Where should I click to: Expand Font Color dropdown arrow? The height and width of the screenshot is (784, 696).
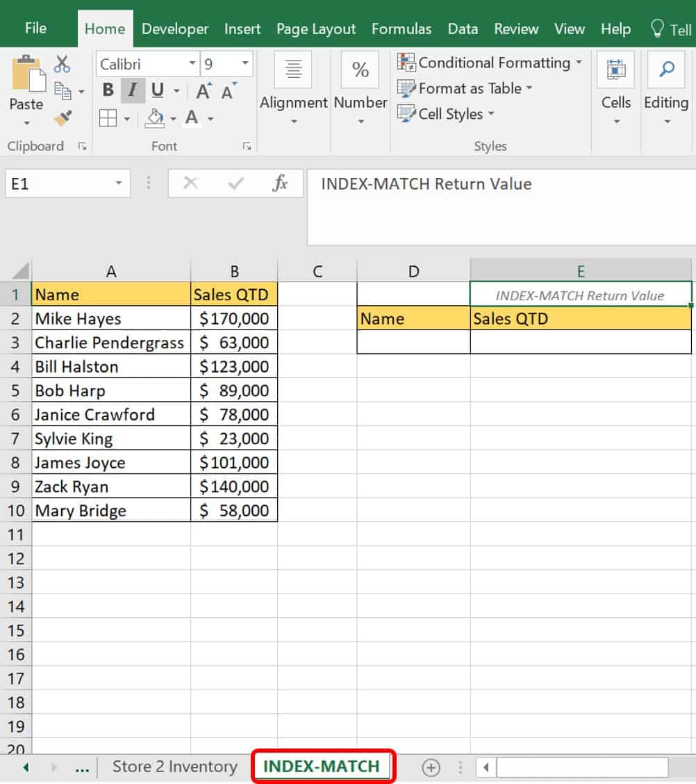pos(210,119)
